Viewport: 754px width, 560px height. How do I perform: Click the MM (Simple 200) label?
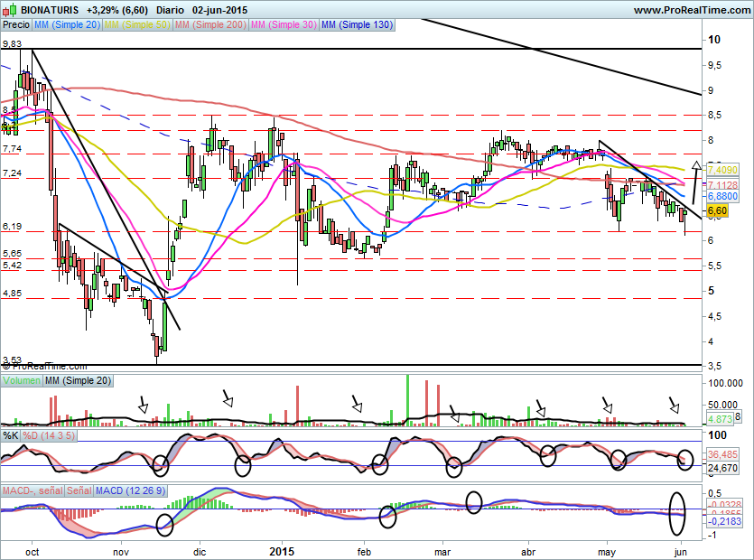pos(210,24)
